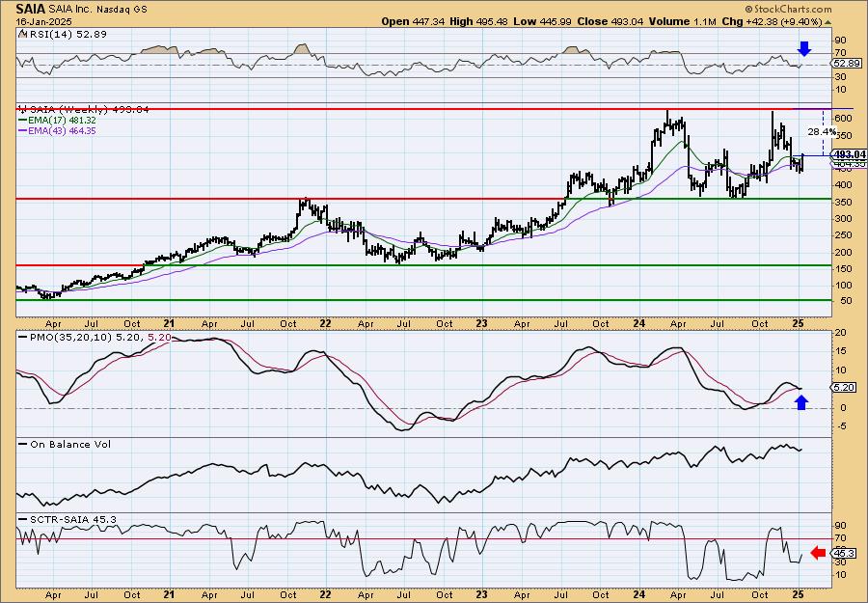
Task: Click the date '16-Jan-2025'
Action: click(x=41, y=21)
